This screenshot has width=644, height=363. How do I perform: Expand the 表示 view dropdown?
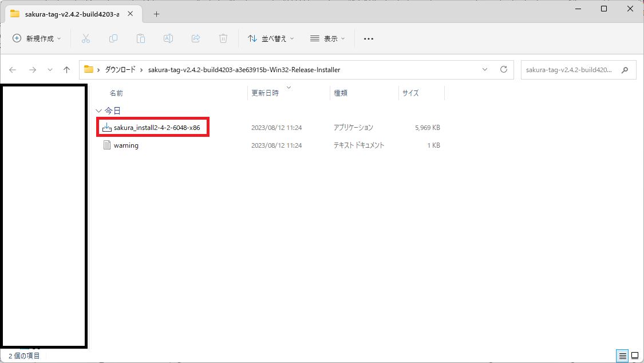327,38
